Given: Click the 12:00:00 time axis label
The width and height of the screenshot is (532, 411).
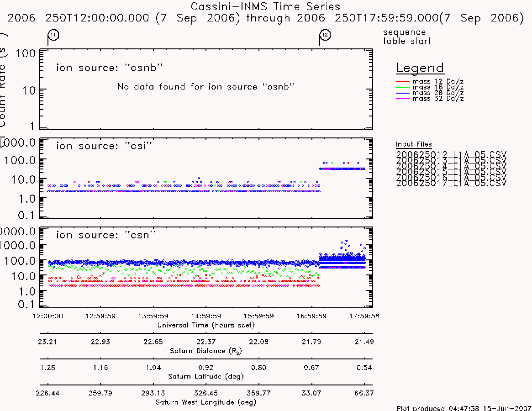Looking at the screenshot, I should 47,316.
